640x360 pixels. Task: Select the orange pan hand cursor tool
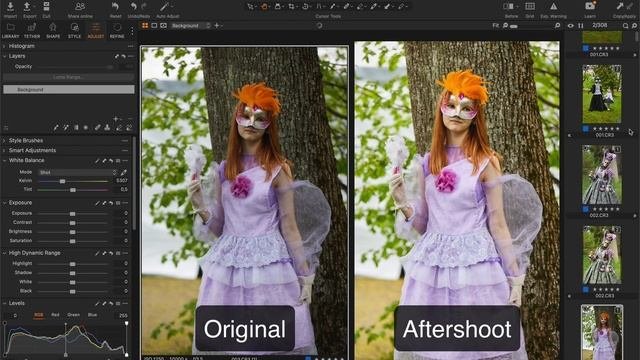coord(264,7)
